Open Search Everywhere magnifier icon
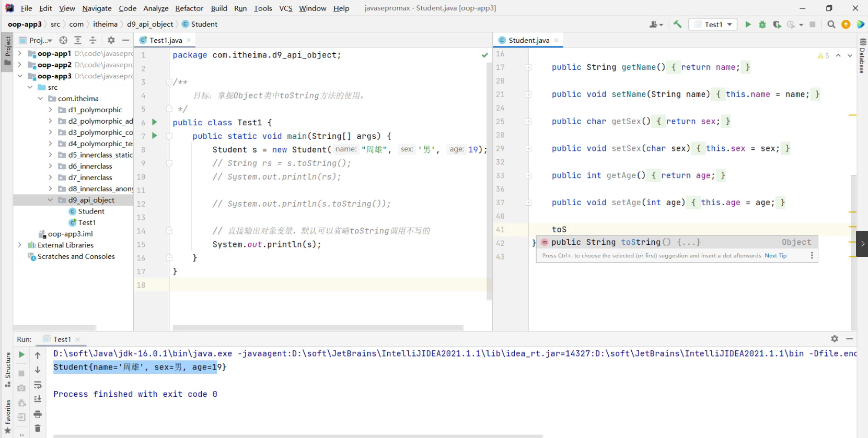 point(831,25)
